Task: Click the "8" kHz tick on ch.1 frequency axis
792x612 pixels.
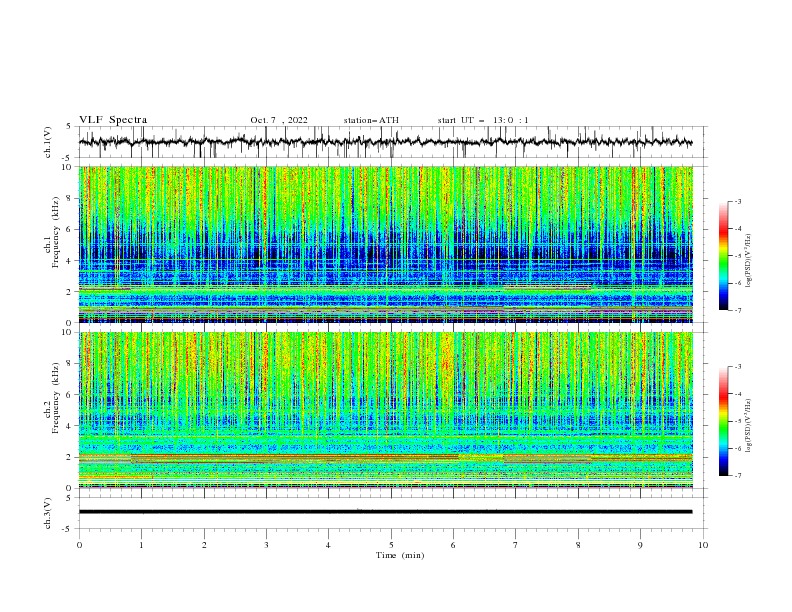Action: [x=70, y=198]
